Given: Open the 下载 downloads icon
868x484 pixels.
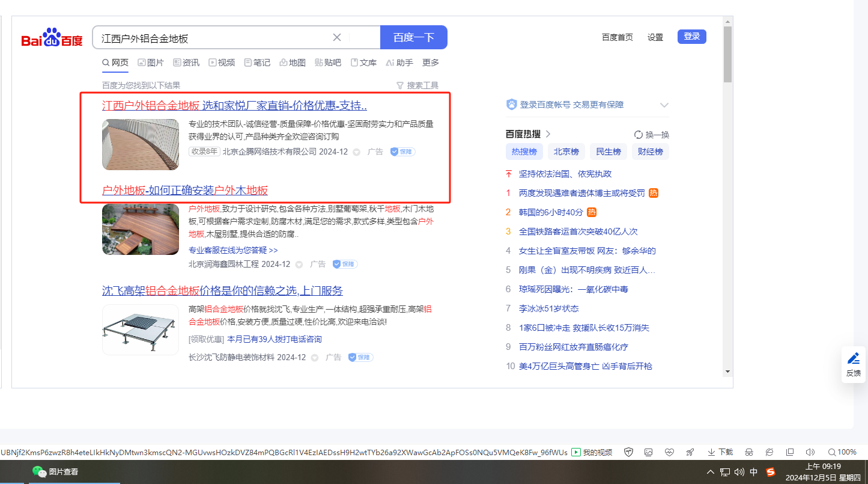Looking at the screenshot, I should pyautogui.click(x=720, y=452).
